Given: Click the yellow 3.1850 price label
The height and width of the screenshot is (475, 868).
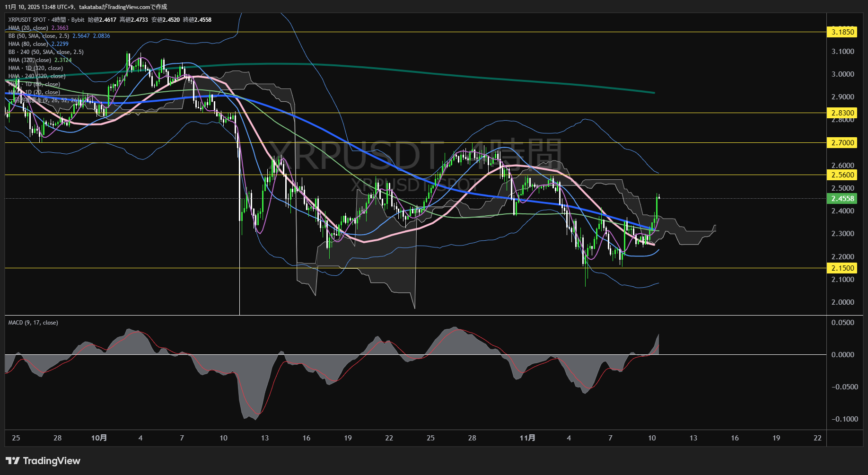Looking at the screenshot, I should click(x=842, y=32).
